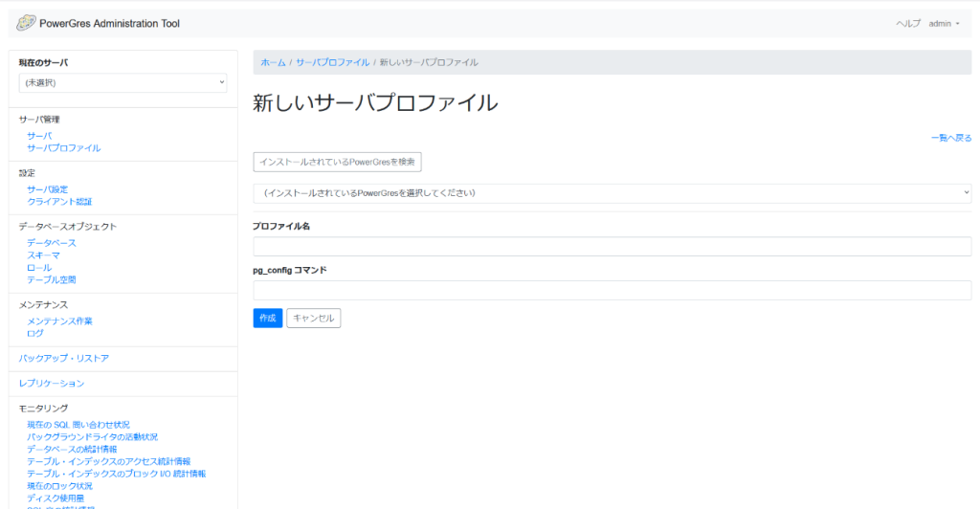Expand the installed PowerGres selection dropdown

(x=612, y=193)
